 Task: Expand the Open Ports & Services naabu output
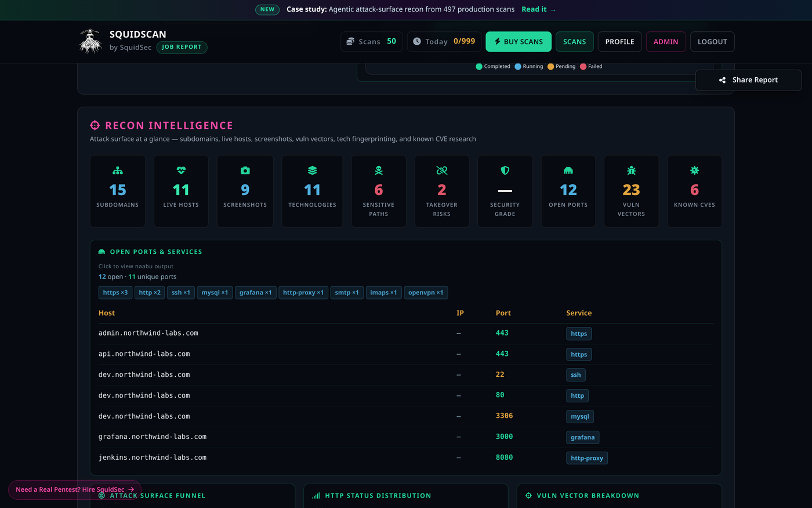pyautogui.click(x=136, y=266)
